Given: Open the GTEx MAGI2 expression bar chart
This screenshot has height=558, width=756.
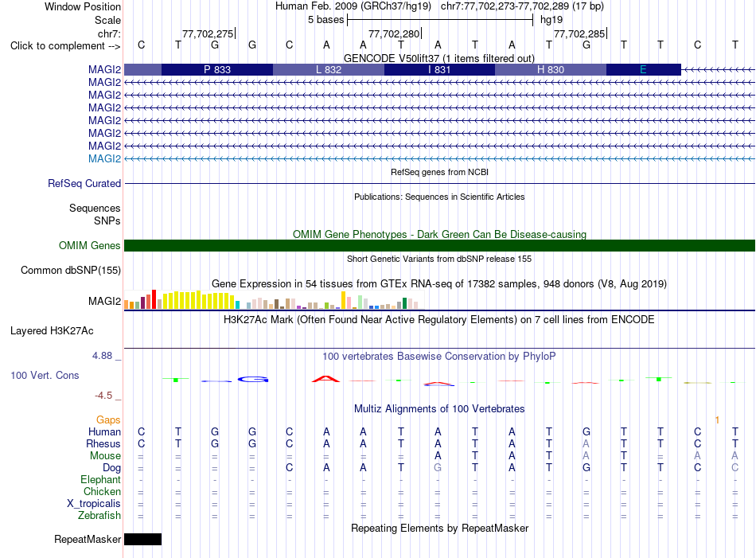Looking at the screenshot, I should [x=274, y=299].
